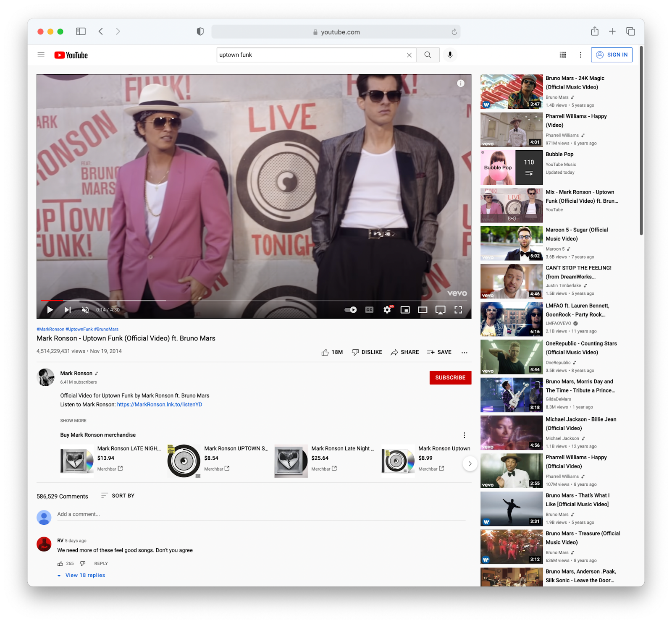This screenshot has width=672, height=623.
Task: Toggle the autoplay switch in the player
Action: click(351, 310)
